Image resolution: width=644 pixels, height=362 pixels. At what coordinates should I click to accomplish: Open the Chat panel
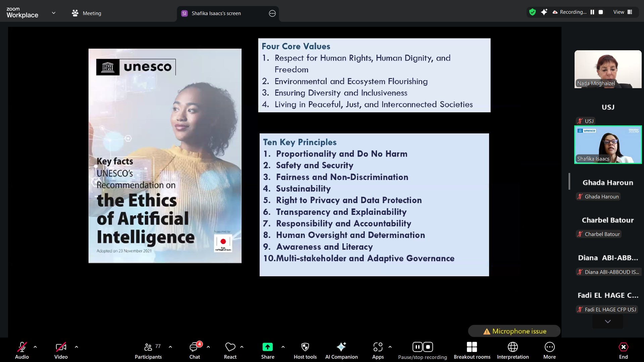pyautogui.click(x=195, y=350)
